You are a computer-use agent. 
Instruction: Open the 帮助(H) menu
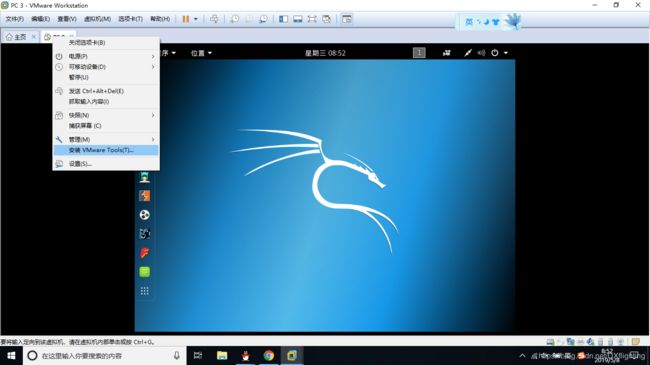[x=160, y=19]
